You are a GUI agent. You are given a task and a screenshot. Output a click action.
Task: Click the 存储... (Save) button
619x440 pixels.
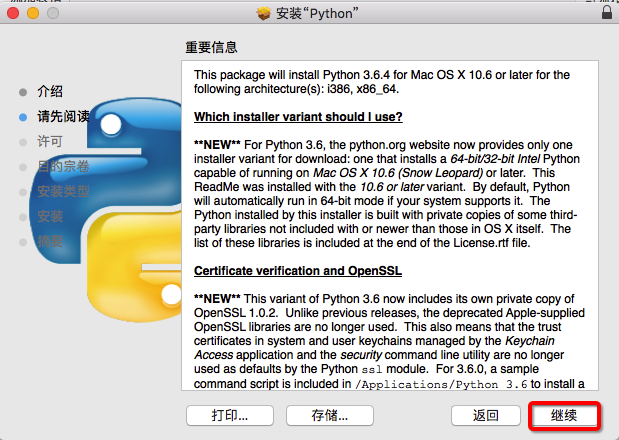(330, 416)
